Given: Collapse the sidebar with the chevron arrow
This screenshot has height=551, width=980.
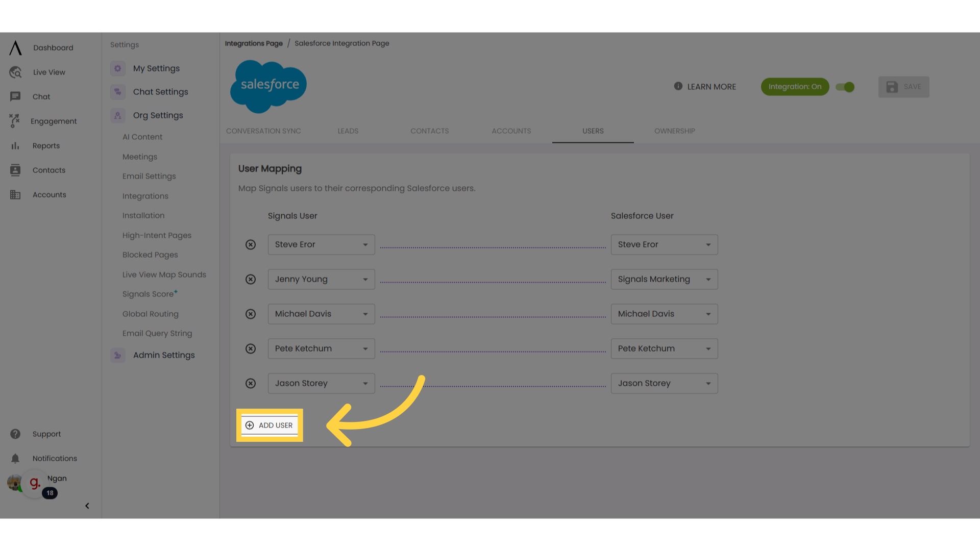Looking at the screenshot, I should (87, 506).
